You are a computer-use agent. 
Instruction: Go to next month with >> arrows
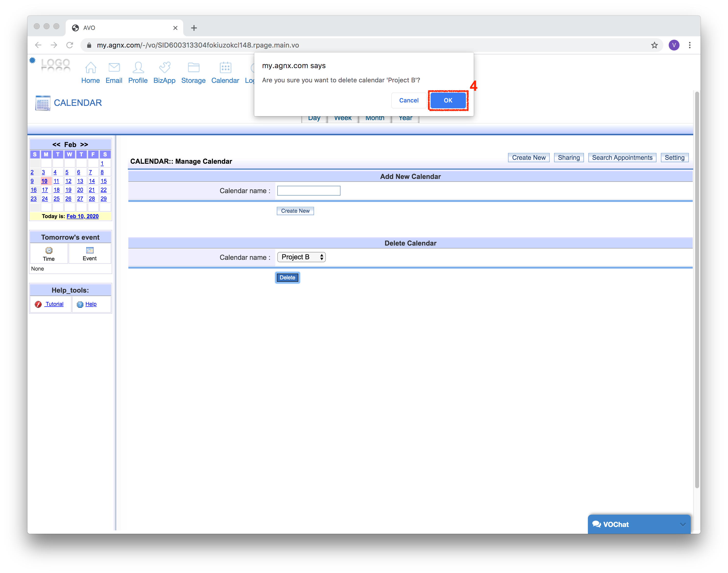84,145
